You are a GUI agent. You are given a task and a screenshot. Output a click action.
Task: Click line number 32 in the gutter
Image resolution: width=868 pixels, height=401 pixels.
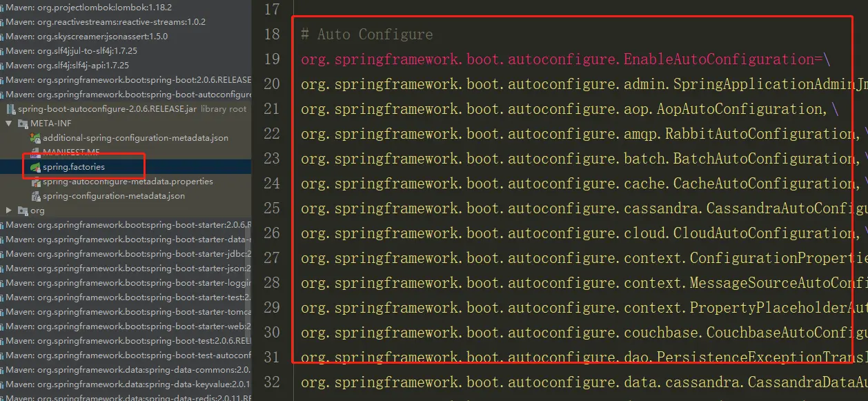[272, 382]
